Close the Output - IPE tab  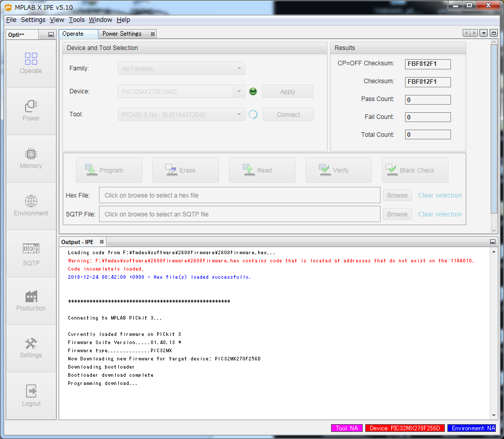(x=102, y=242)
